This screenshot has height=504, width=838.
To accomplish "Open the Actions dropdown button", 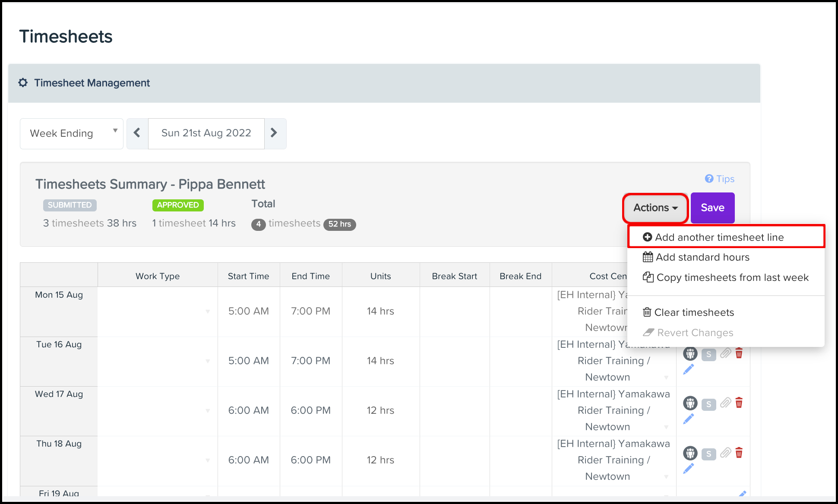I will (x=655, y=208).
